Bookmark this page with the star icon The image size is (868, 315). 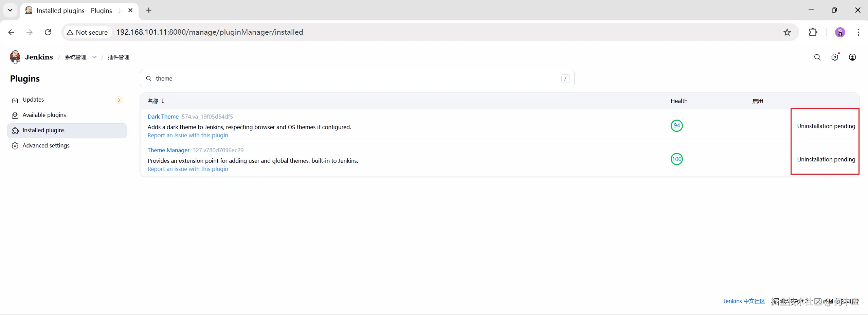pyautogui.click(x=787, y=32)
